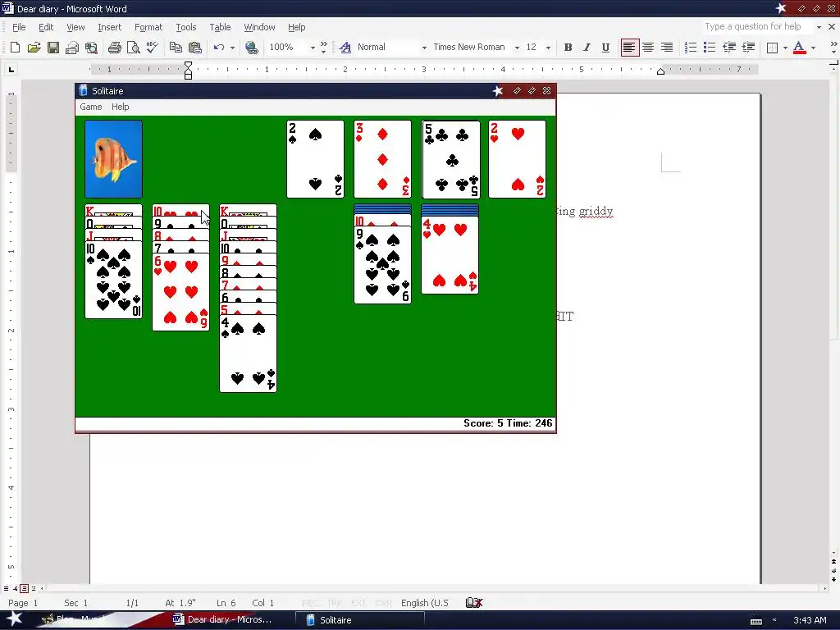This screenshot has height=630, width=840.
Task: Open the Edit menu in Word
Action: (x=46, y=27)
